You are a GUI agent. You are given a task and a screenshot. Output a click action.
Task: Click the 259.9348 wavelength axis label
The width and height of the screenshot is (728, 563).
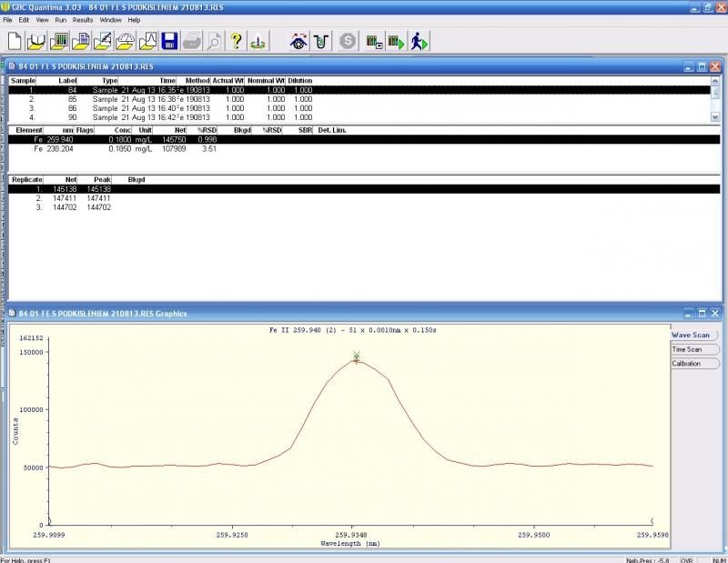pyautogui.click(x=351, y=535)
